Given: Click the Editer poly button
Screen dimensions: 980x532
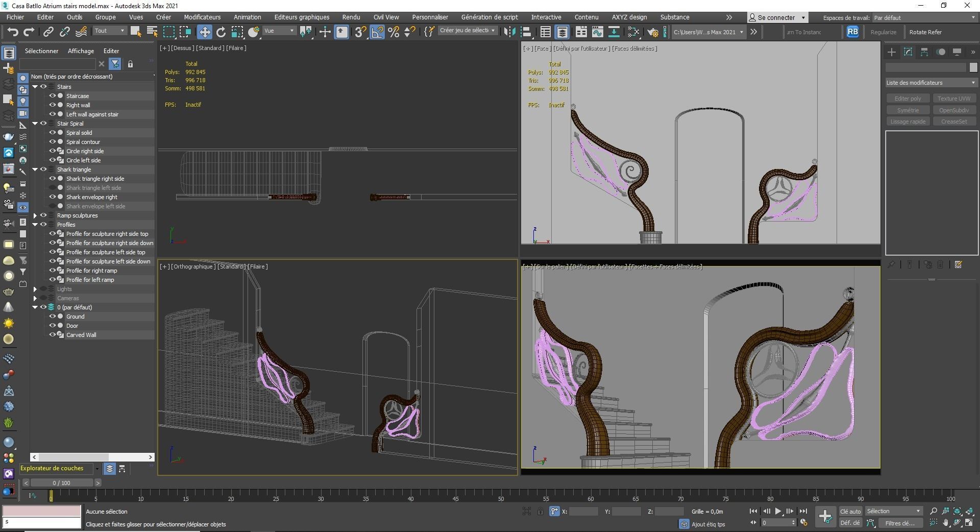Looking at the screenshot, I should (x=908, y=98).
